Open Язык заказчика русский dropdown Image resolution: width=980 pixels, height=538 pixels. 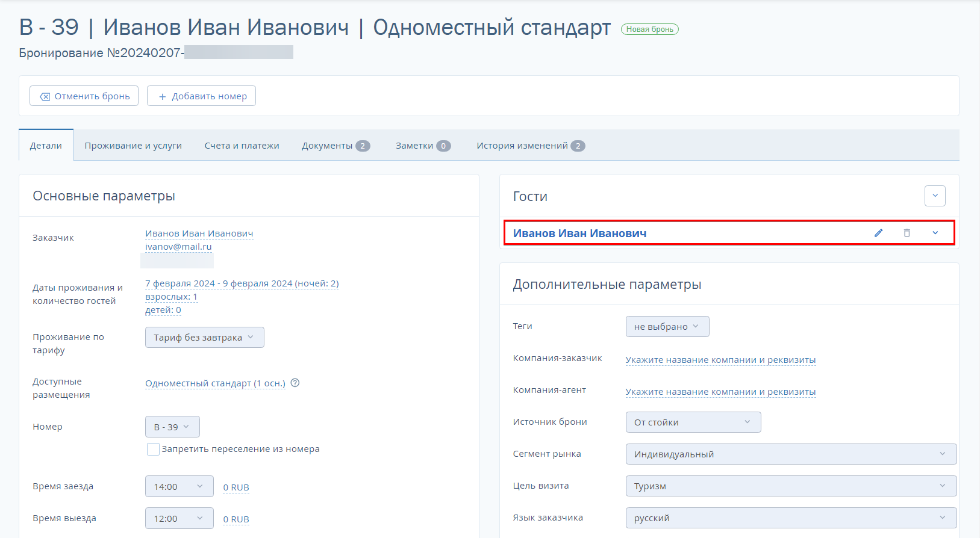[791, 518]
